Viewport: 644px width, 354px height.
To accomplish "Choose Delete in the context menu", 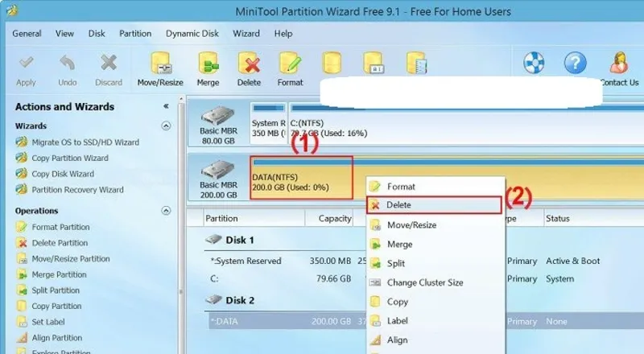I will pos(434,205).
